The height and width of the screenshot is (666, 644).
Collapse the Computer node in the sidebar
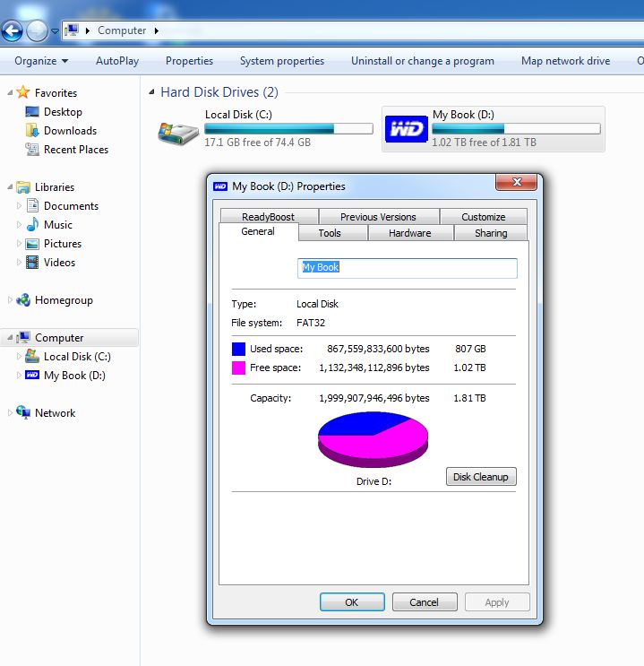[10, 338]
